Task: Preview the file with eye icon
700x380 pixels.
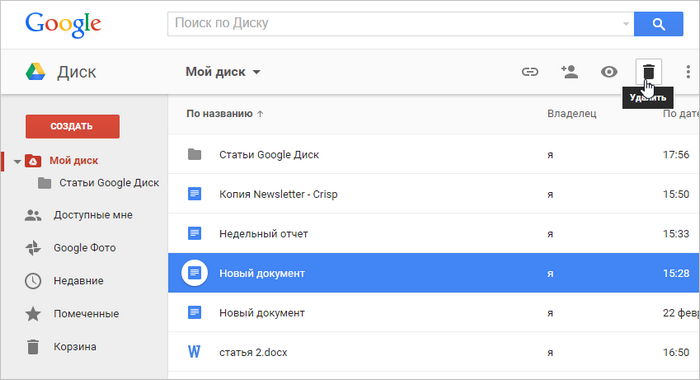Action: (x=609, y=71)
